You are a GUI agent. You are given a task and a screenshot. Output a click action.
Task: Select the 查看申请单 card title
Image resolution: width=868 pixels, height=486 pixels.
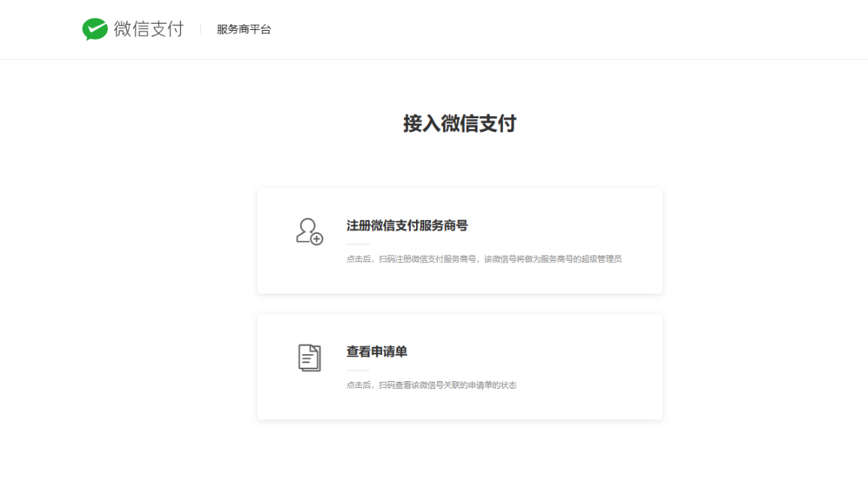click(x=376, y=352)
